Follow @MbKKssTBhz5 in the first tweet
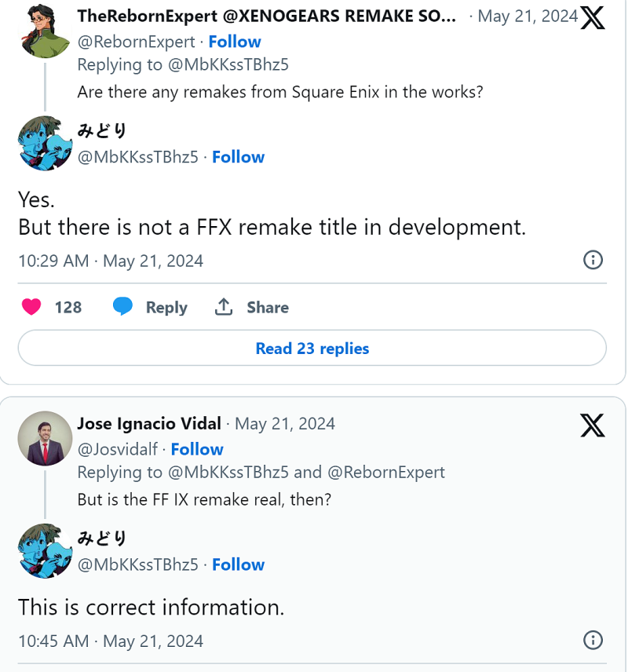 coord(238,157)
